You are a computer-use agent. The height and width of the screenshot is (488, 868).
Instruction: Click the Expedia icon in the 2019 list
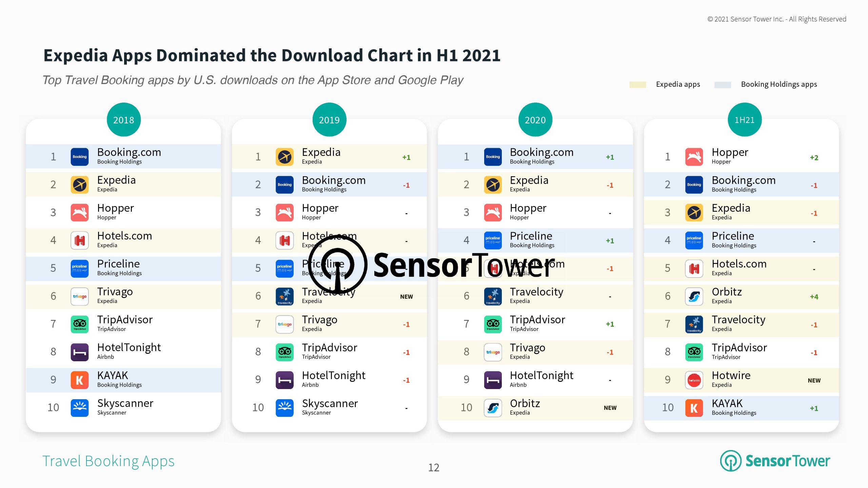click(x=284, y=157)
